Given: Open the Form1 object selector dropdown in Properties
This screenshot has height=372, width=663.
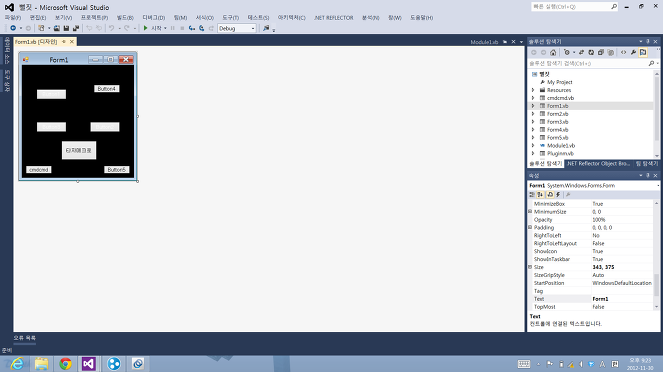Looking at the screenshot, I should [x=658, y=186].
